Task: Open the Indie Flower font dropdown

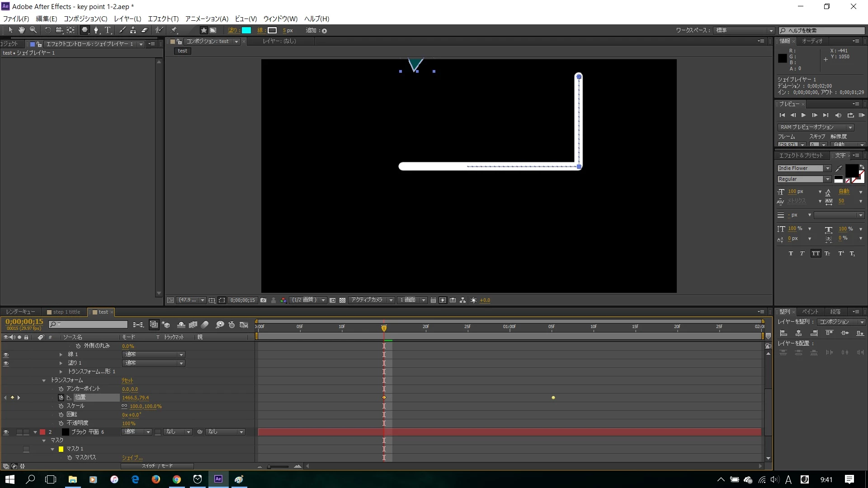Action: 827,168
